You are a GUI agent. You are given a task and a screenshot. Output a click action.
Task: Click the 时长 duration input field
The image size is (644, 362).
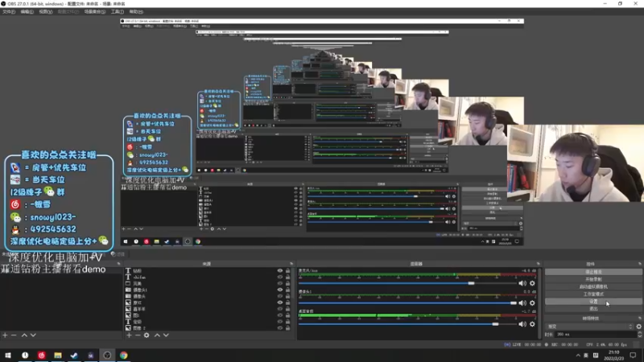(x=596, y=335)
